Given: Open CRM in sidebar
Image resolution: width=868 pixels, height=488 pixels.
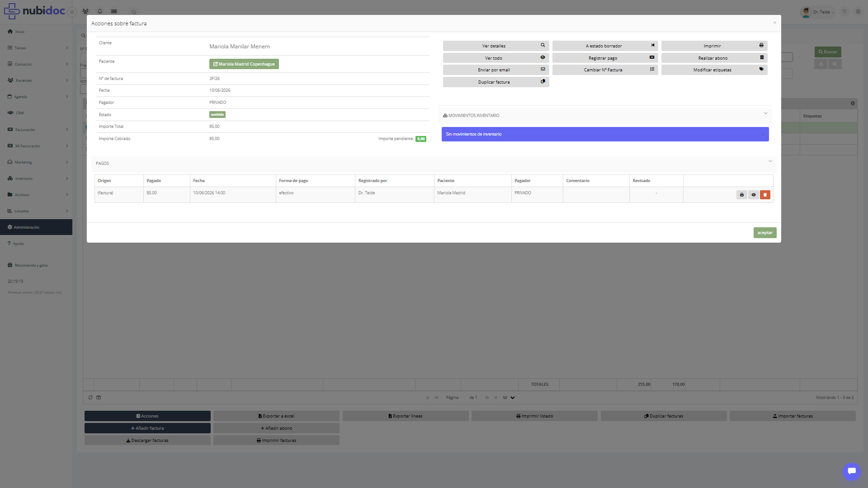Looking at the screenshot, I should pos(36,113).
